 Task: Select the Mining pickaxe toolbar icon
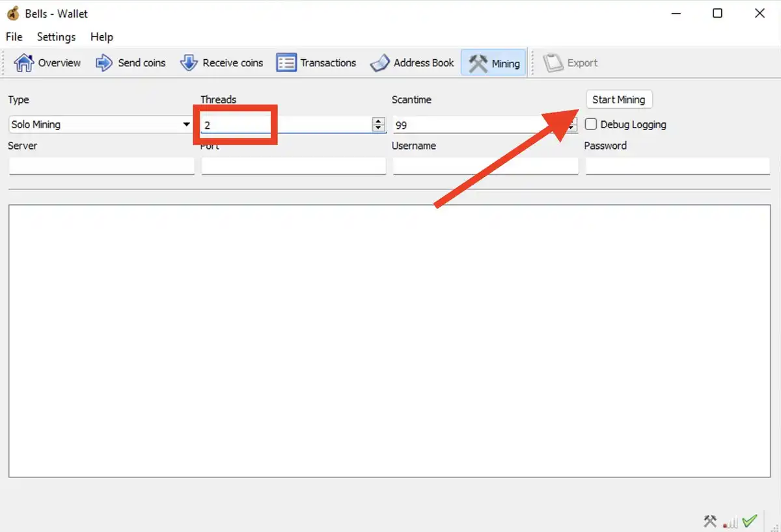[x=478, y=63]
